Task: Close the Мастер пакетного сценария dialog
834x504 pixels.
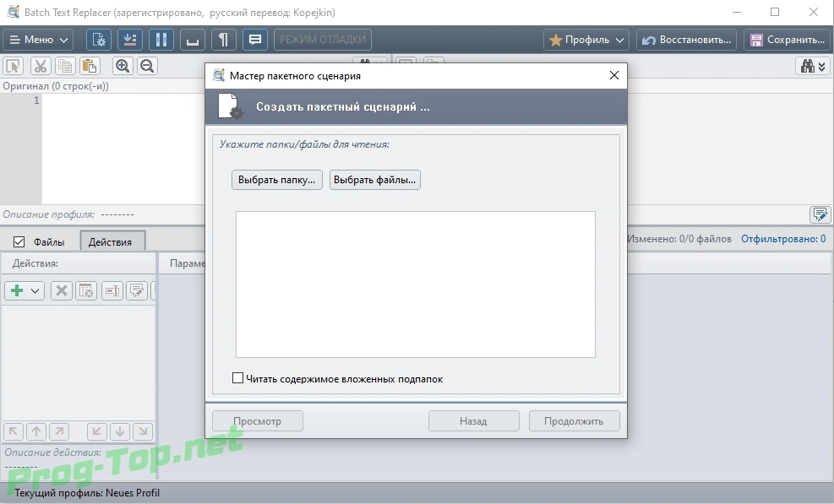Action: [613, 75]
